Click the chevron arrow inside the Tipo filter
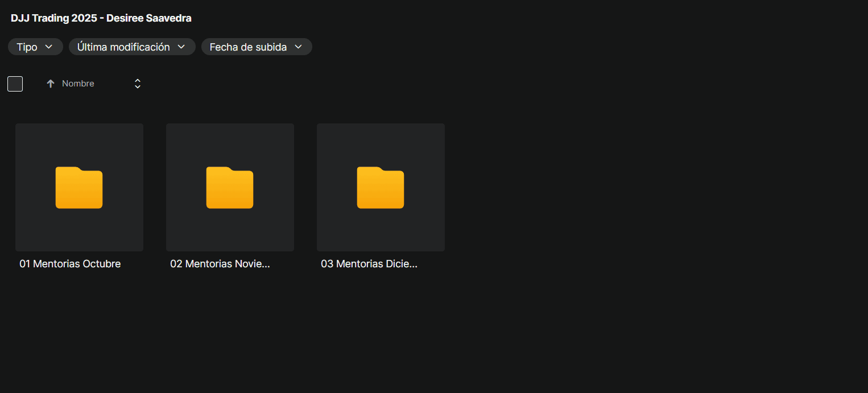The width and height of the screenshot is (868, 393). click(x=49, y=47)
